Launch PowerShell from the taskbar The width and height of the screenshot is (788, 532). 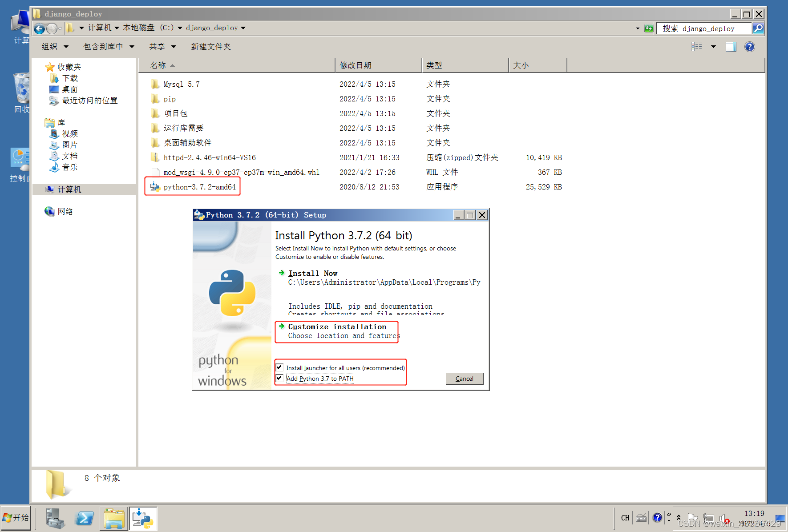coord(85,519)
